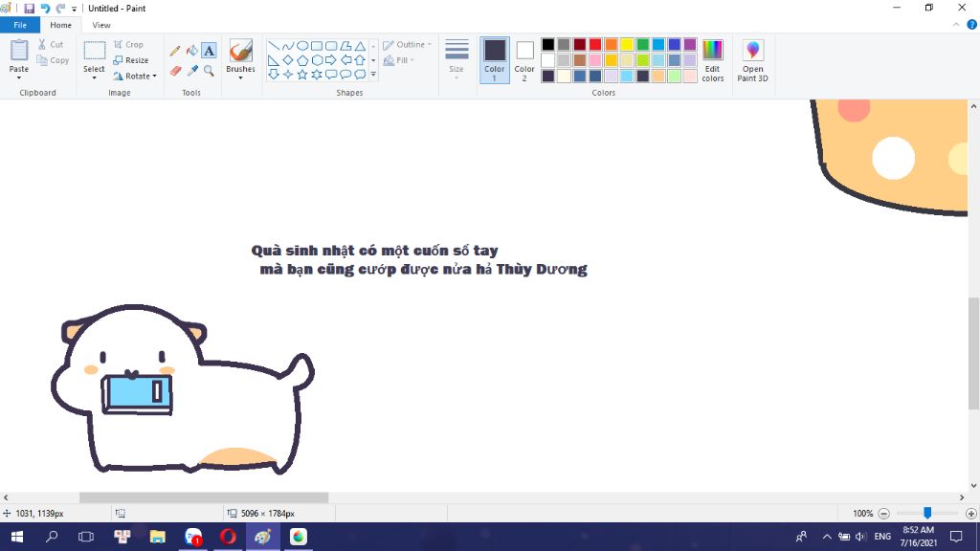Activate Color 2 background selector
980x551 pixels.
pyautogui.click(x=524, y=60)
